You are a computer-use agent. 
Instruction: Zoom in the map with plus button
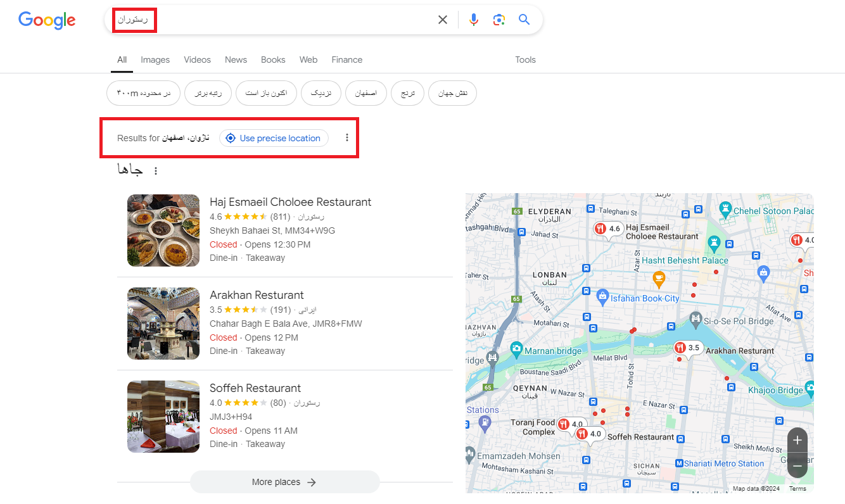pos(797,440)
